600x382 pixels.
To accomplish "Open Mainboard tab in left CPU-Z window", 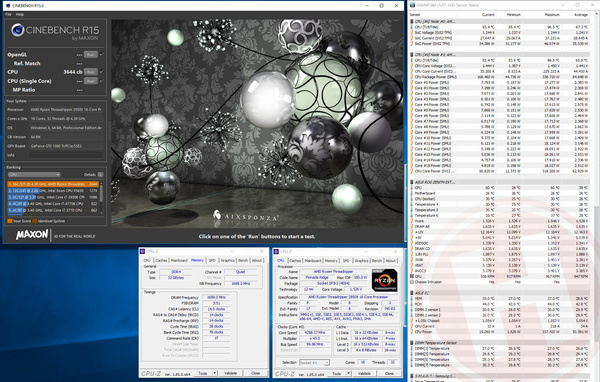I will point(179,260).
